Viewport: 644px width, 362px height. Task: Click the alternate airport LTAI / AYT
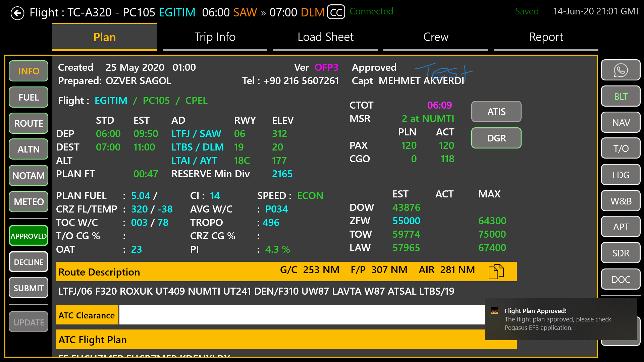click(x=194, y=161)
